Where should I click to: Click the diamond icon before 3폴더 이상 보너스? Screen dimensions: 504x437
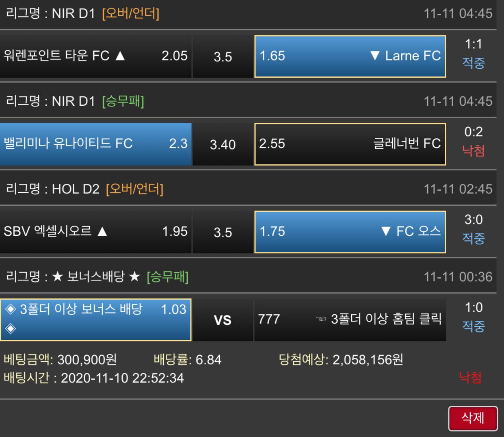point(11,309)
